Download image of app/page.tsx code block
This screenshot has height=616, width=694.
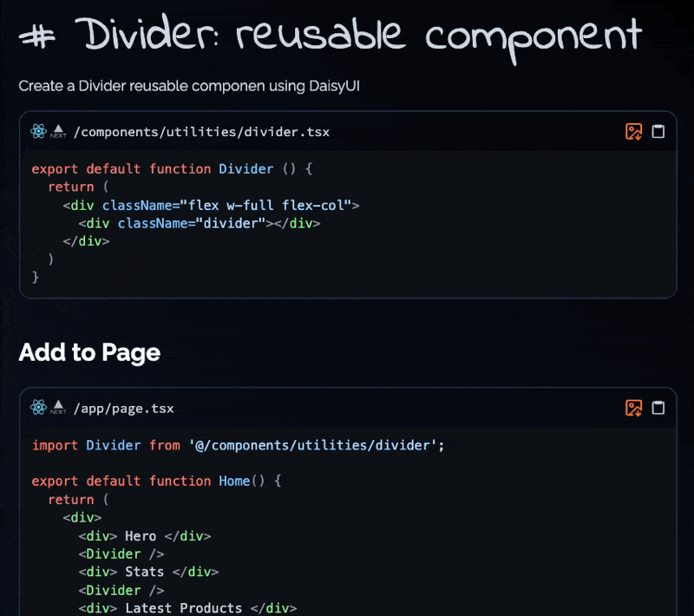click(633, 408)
